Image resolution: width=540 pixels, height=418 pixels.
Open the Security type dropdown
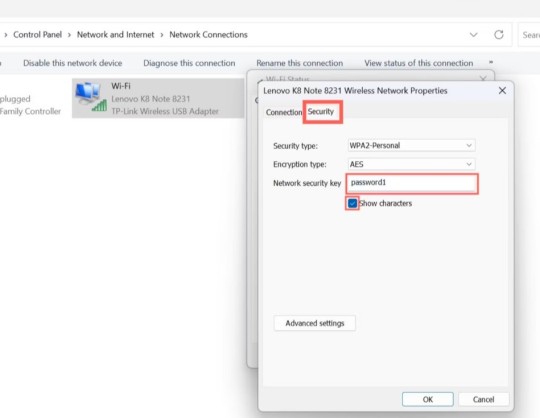tap(411, 145)
